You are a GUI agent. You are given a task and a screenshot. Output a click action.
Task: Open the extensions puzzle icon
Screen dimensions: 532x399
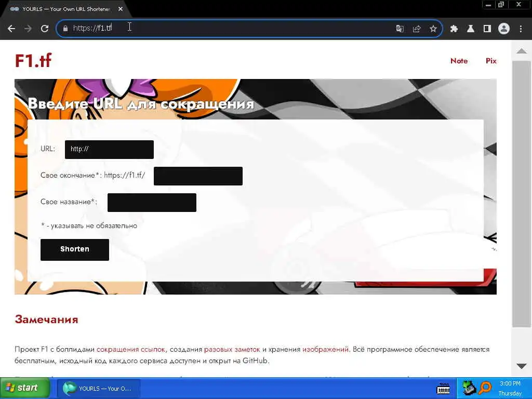point(454,29)
